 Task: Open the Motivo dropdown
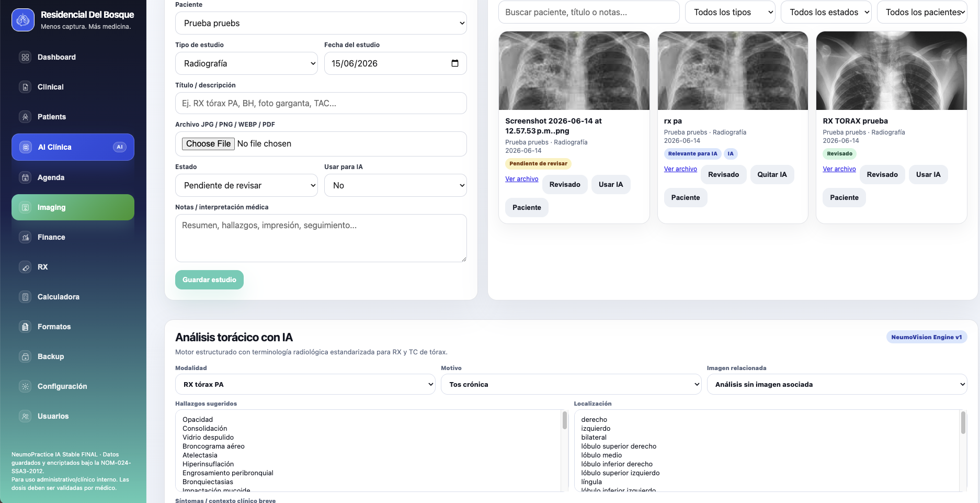coord(571,384)
